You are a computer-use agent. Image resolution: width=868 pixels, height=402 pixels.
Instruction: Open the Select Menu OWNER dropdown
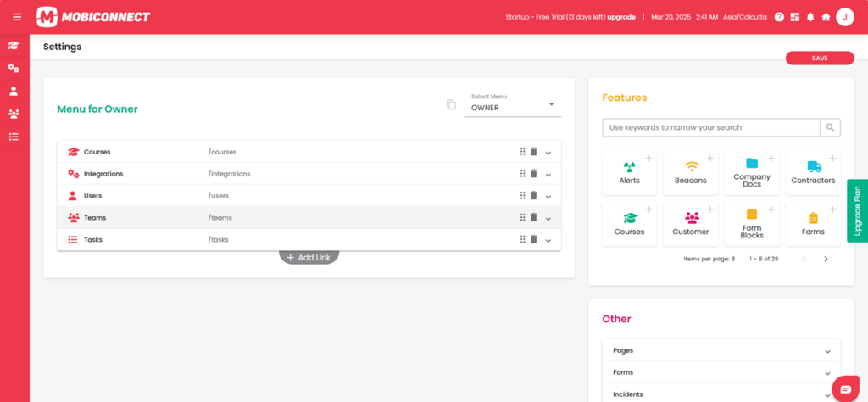click(512, 104)
